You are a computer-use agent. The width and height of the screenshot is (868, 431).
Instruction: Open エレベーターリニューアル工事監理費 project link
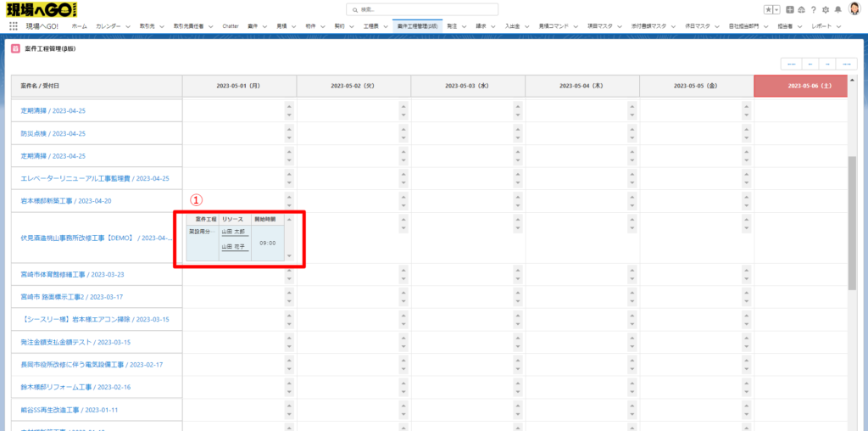click(x=94, y=178)
